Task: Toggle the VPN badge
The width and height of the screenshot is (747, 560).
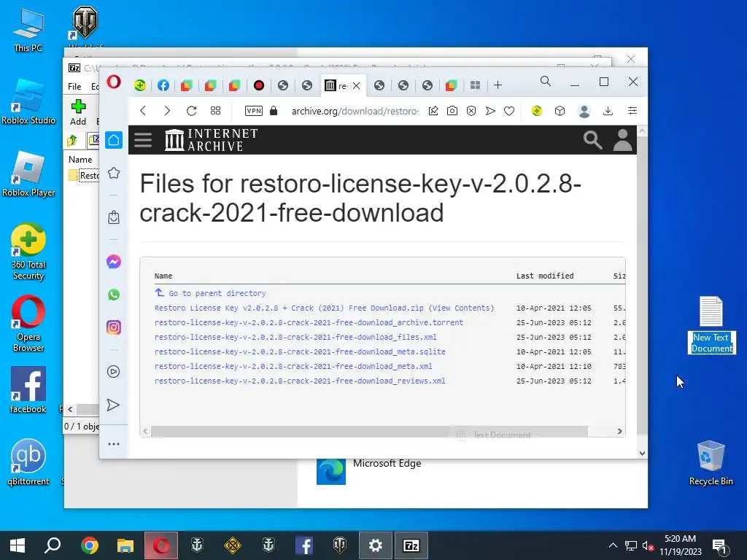Action: point(253,111)
